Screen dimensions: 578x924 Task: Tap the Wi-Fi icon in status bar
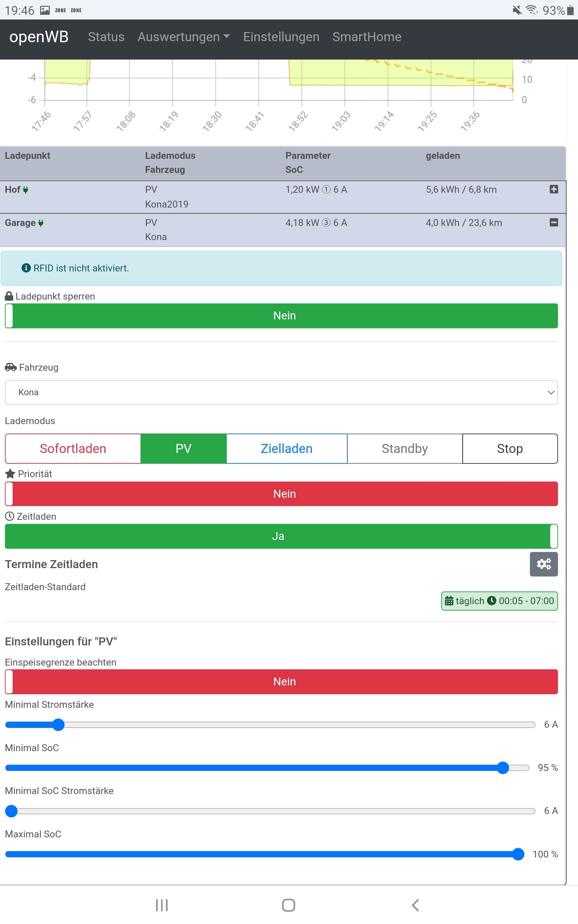pyautogui.click(x=532, y=10)
